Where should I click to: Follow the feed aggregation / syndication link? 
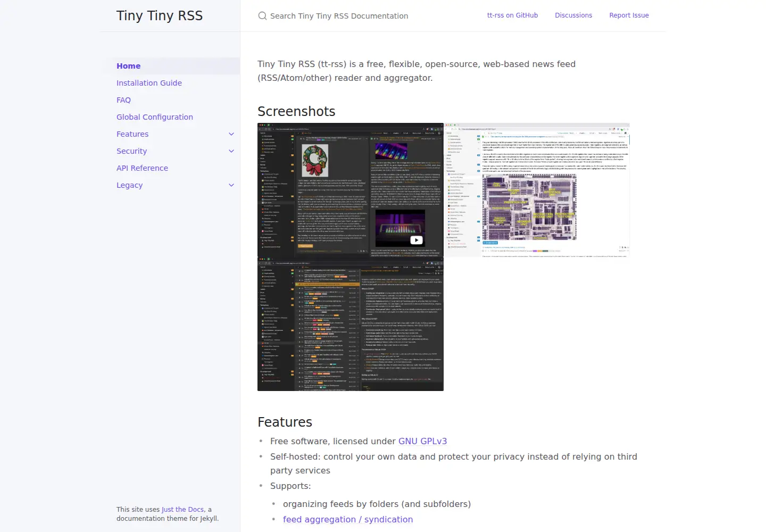tap(348, 519)
